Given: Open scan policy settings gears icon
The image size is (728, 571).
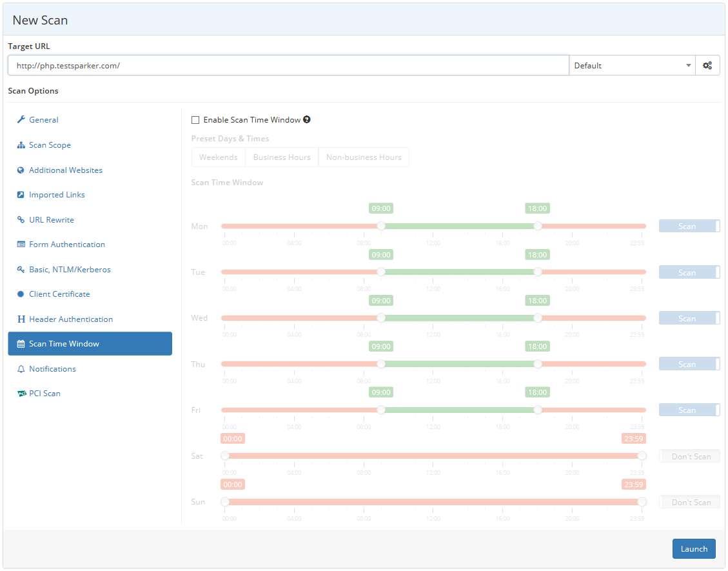Looking at the screenshot, I should 707,65.
